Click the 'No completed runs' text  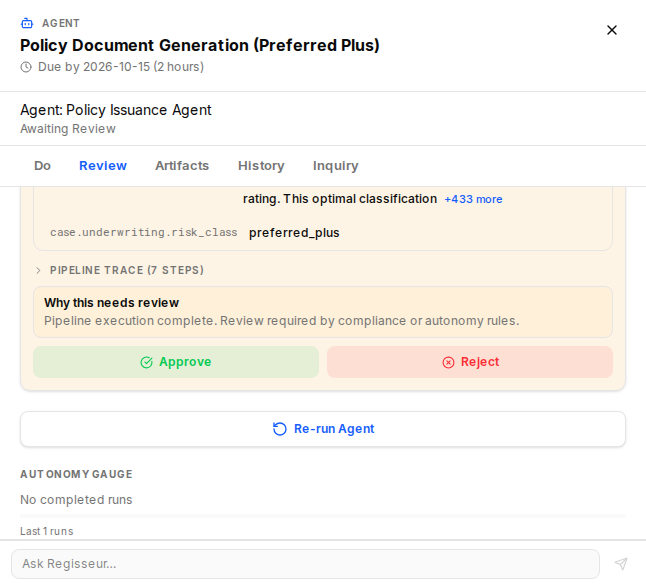tap(76, 500)
